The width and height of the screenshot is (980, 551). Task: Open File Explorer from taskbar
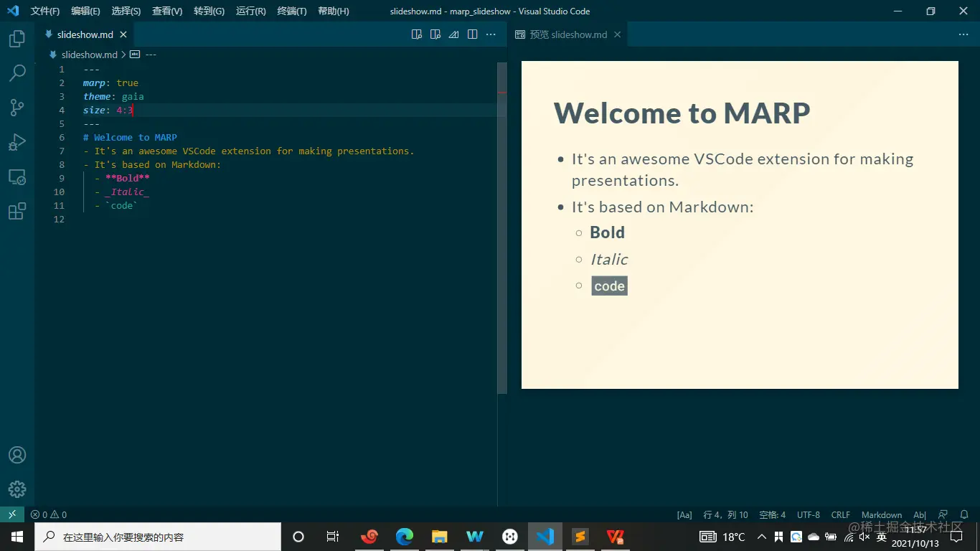click(x=440, y=537)
